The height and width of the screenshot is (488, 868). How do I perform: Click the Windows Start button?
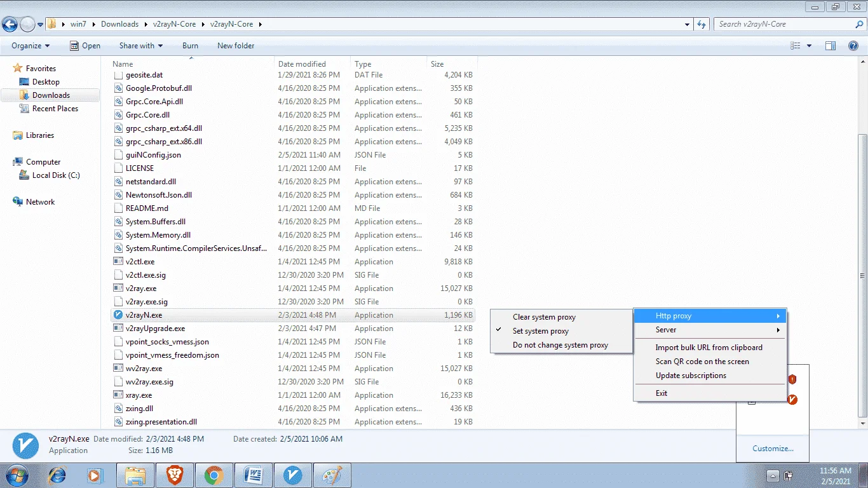coord(17,475)
